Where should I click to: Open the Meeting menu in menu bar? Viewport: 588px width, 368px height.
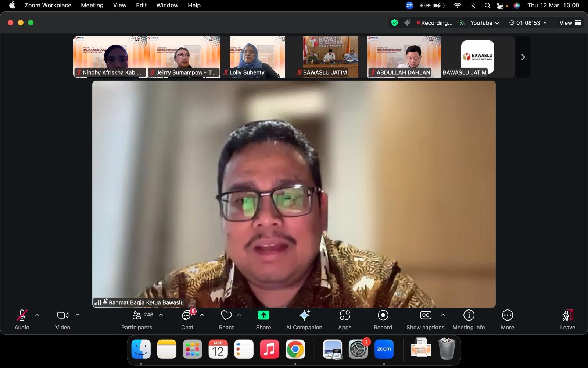coord(92,5)
